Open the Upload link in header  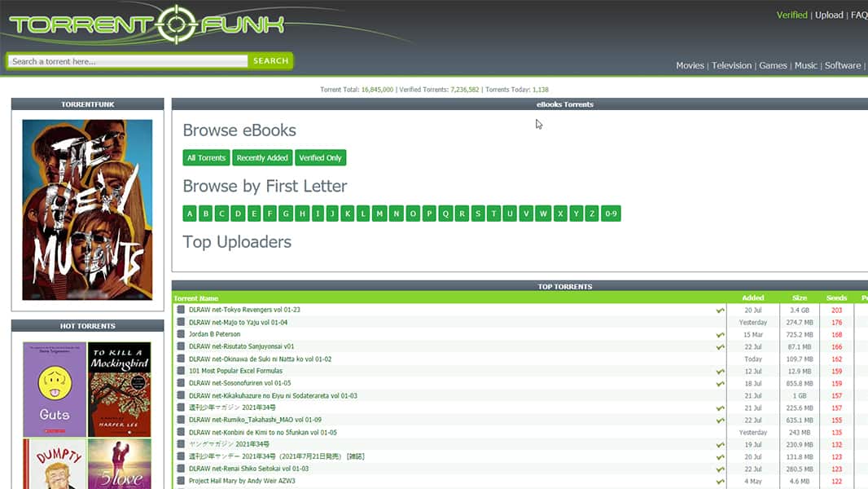(x=829, y=15)
